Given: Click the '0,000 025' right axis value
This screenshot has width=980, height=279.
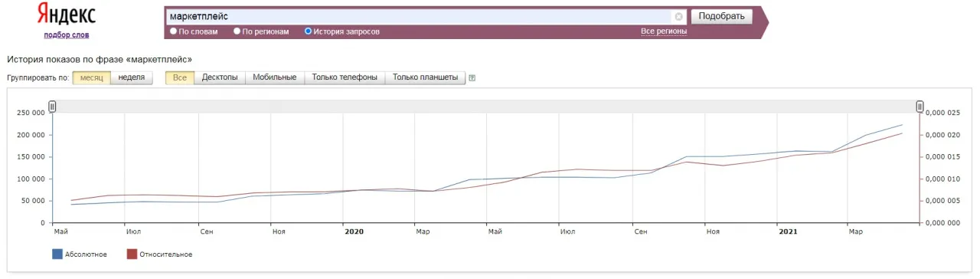Looking at the screenshot, I should tap(942, 113).
